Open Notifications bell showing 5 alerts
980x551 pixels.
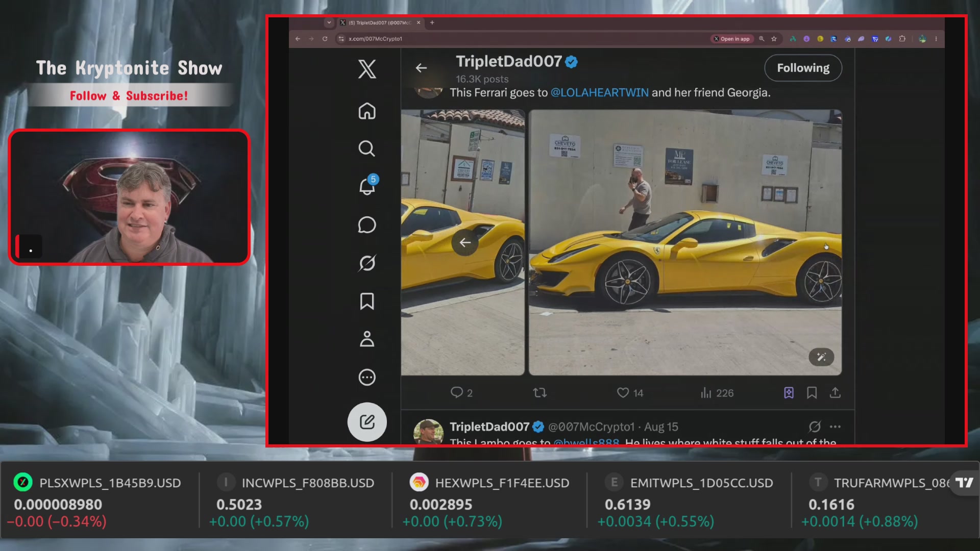(x=367, y=186)
